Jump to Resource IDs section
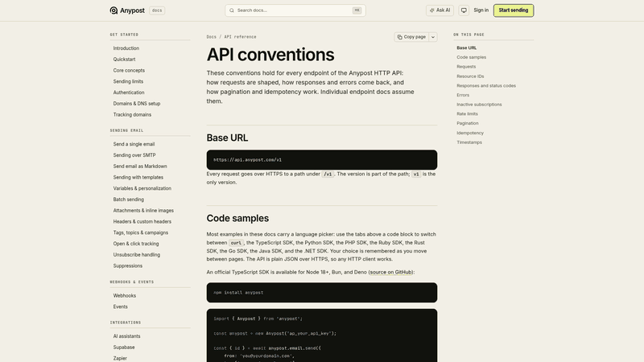Screen dimensions: 644x362 [470, 76]
